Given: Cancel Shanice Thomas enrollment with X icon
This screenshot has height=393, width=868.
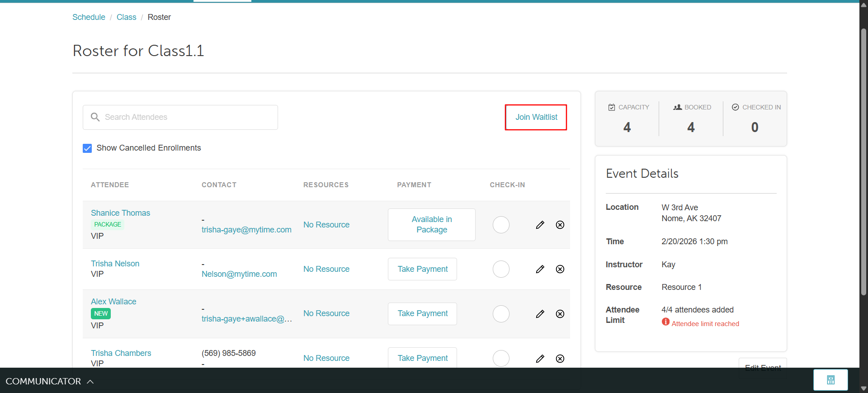Looking at the screenshot, I should tap(560, 225).
